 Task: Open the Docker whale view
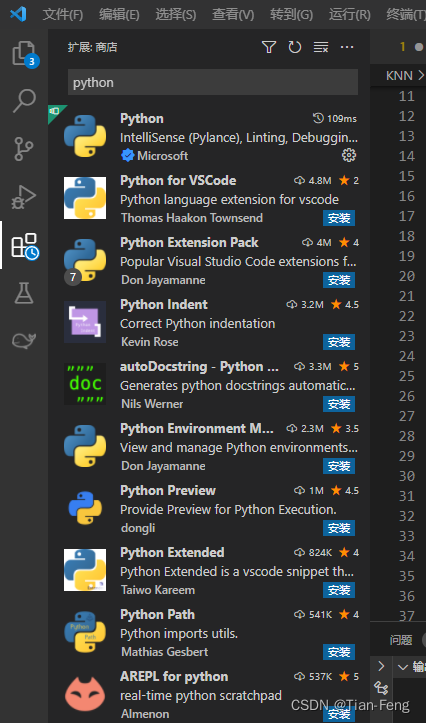[x=24, y=341]
